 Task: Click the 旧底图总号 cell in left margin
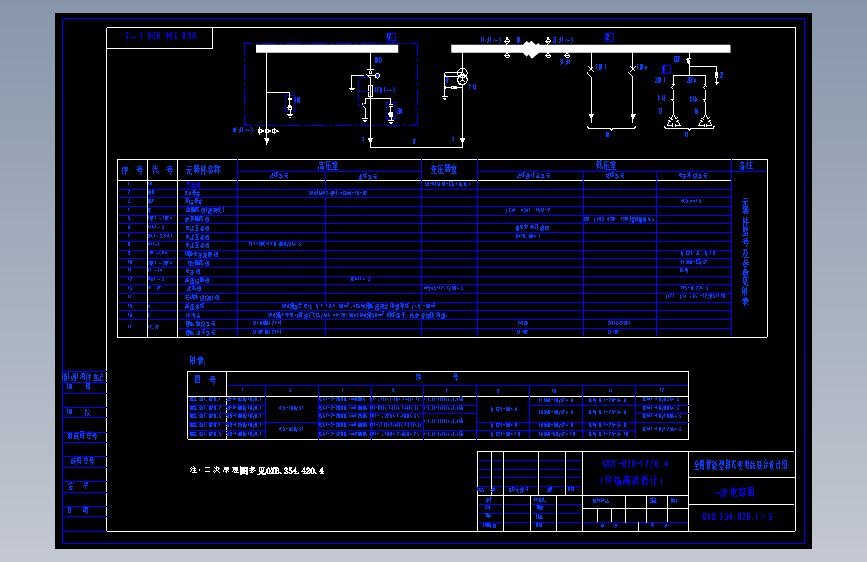pos(82,436)
